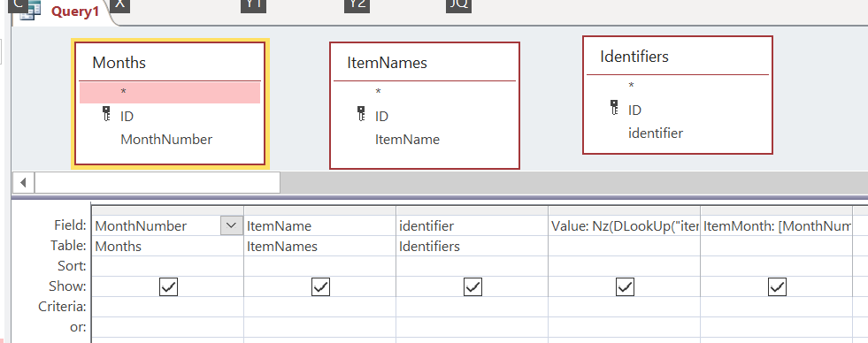The height and width of the screenshot is (343, 868).
Task: Select the MonthNumber field in Months table
Action: pyautogui.click(x=166, y=140)
